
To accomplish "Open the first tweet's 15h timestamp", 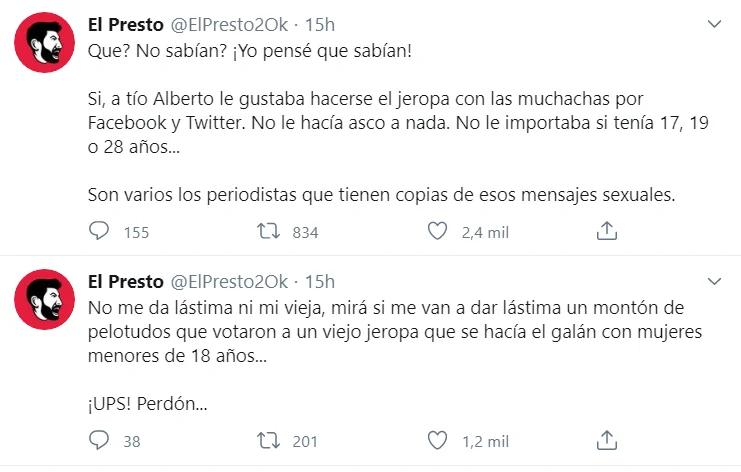I will coord(319,25).
